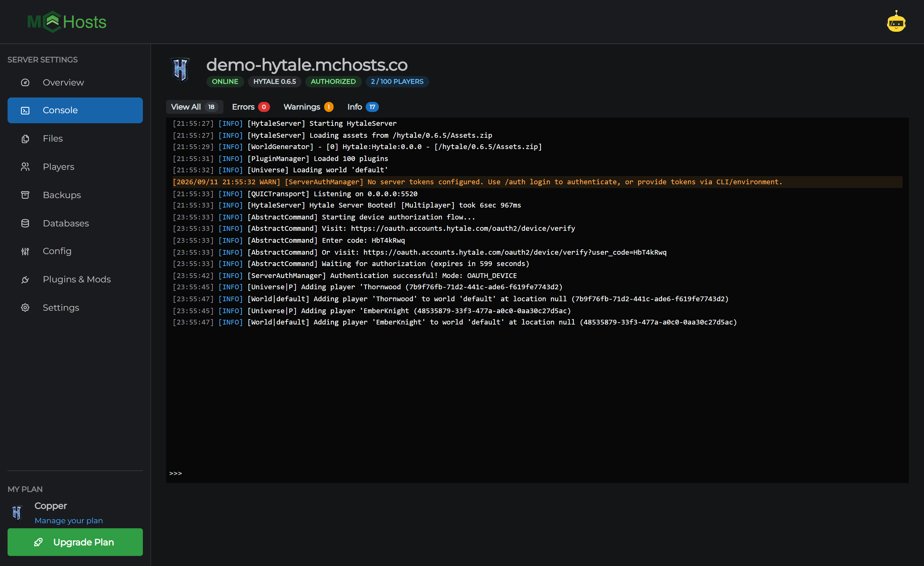
Task: Go to Plugins & Mods
Action: click(x=75, y=280)
